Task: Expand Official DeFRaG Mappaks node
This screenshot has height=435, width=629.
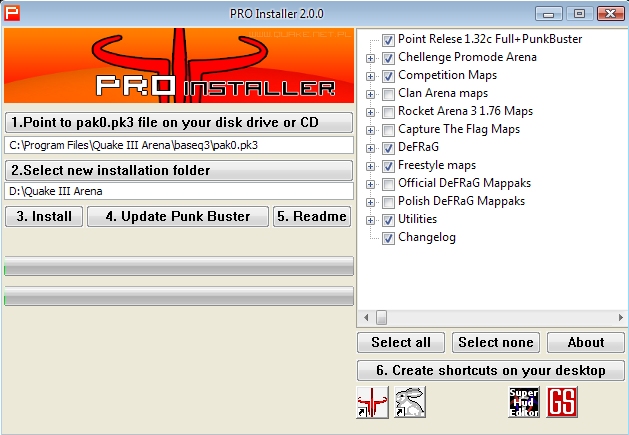Action: pos(370,184)
